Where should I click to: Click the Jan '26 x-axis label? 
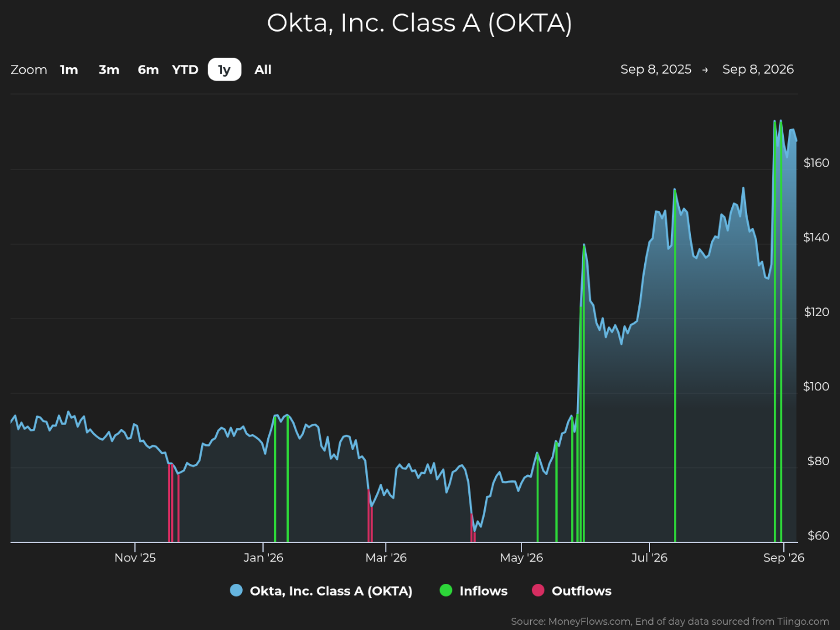click(264, 558)
